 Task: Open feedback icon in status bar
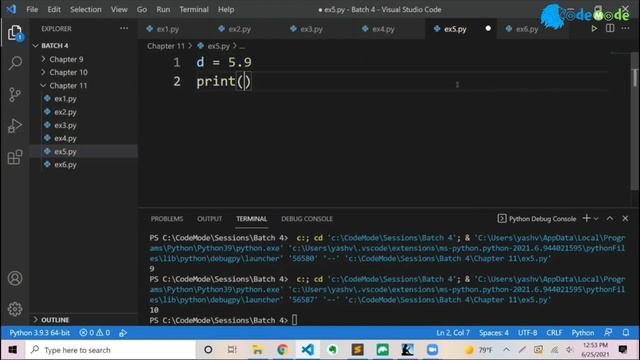coord(608,333)
